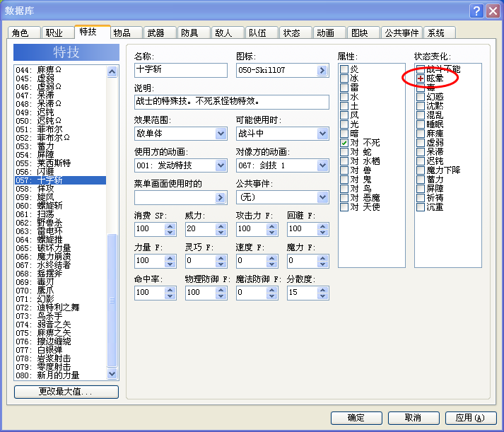The height and width of the screenshot is (432, 504).
Task: Select skill 060: 螺旋斩 in list
Action: (60, 206)
